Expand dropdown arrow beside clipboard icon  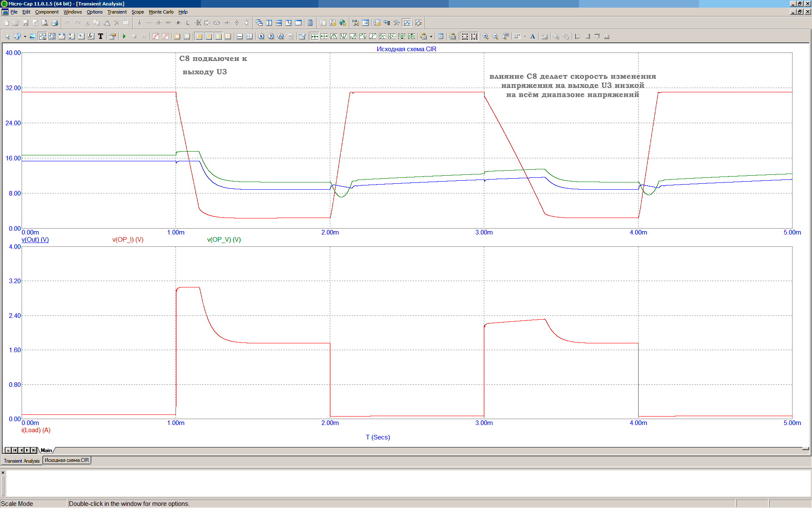(431, 36)
